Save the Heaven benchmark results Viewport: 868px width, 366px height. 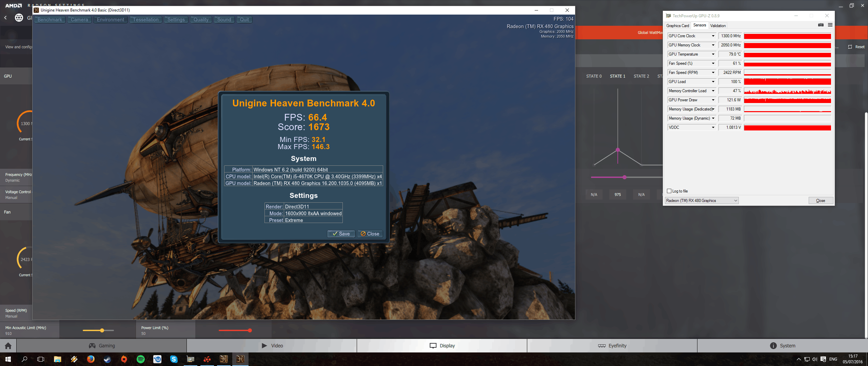341,234
